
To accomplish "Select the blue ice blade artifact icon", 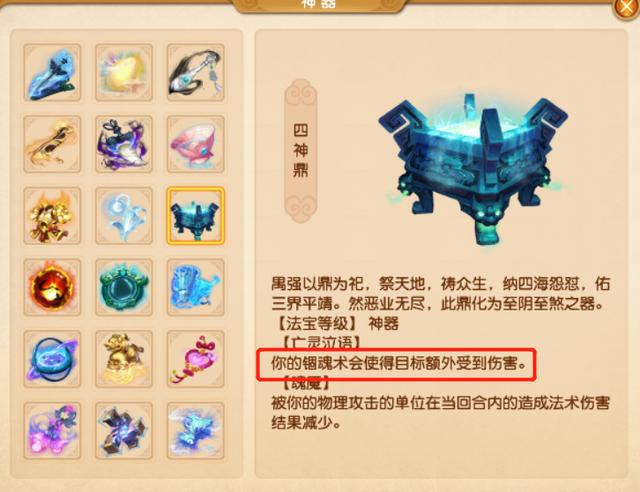I will [52, 72].
